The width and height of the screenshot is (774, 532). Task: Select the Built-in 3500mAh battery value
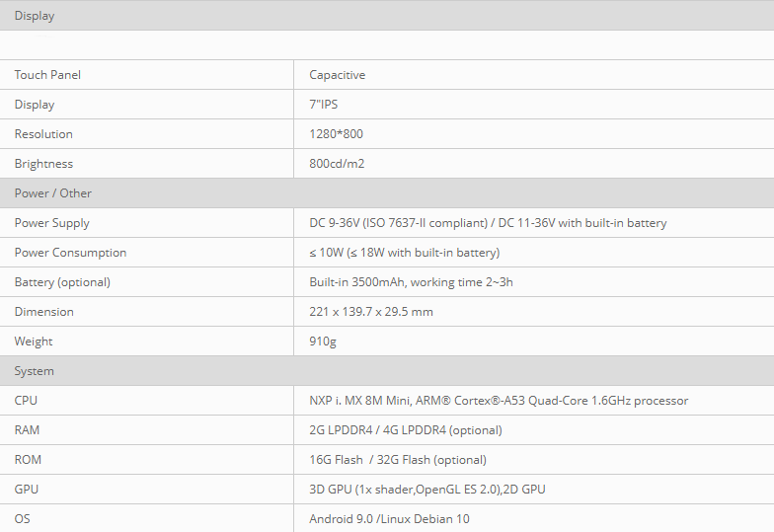tap(411, 282)
